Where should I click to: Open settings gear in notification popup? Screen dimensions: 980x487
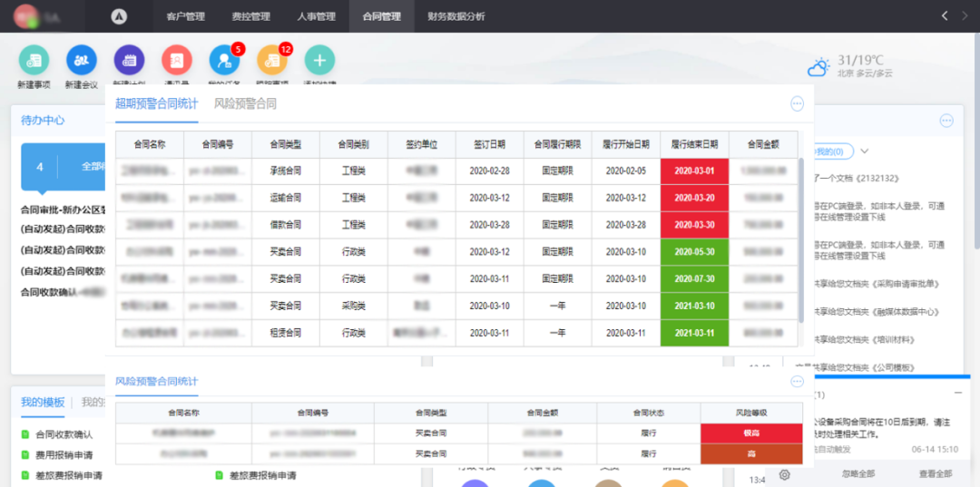point(785,474)
